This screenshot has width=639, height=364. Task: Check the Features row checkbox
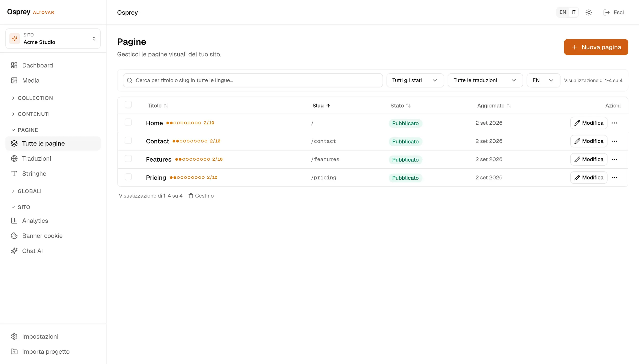(x=128, y=158)
